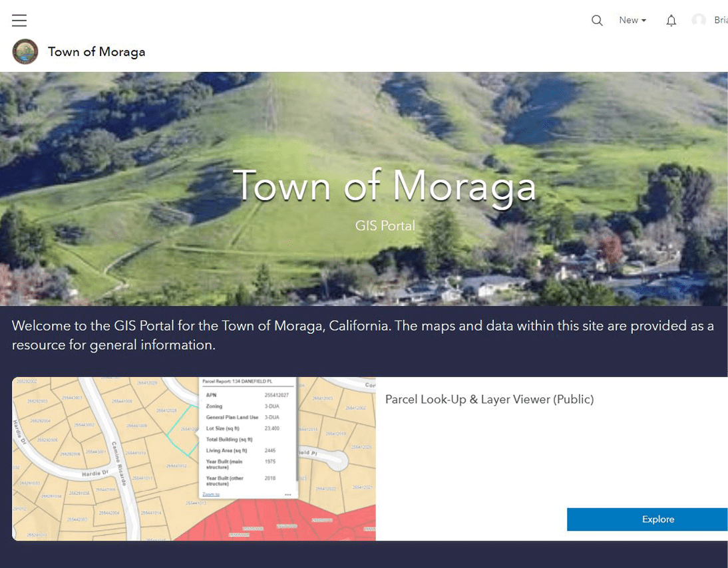Click the Explore button

click(657, 519)
